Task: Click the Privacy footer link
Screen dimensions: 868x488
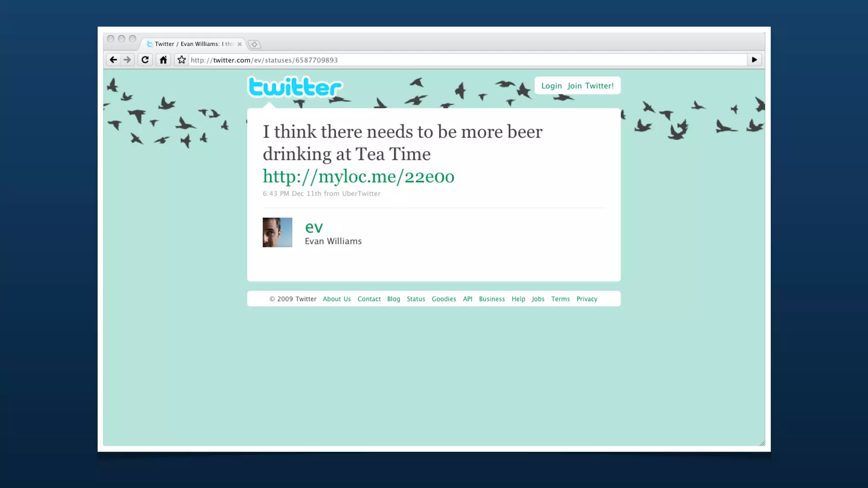Action: [587, 299]
